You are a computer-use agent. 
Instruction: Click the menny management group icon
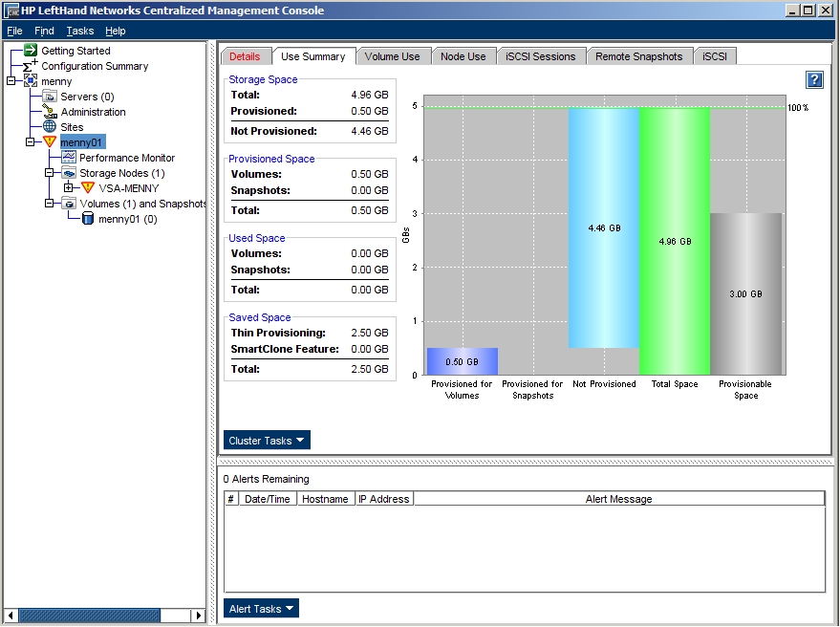(31, 81)
